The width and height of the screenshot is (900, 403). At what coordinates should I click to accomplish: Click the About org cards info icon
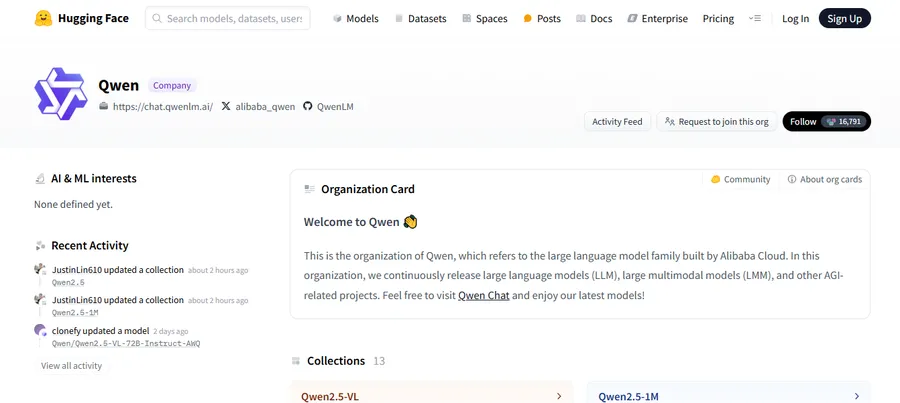pyautogui.click(x=792, y=180)
